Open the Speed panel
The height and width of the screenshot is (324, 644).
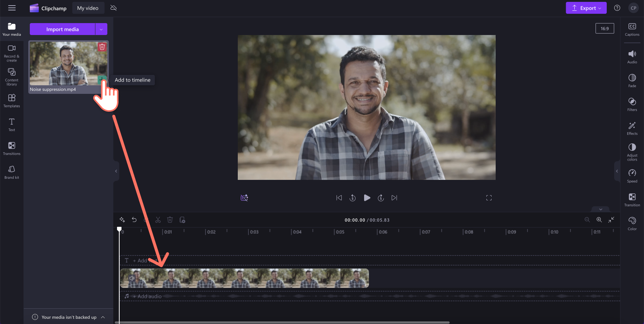632,176
